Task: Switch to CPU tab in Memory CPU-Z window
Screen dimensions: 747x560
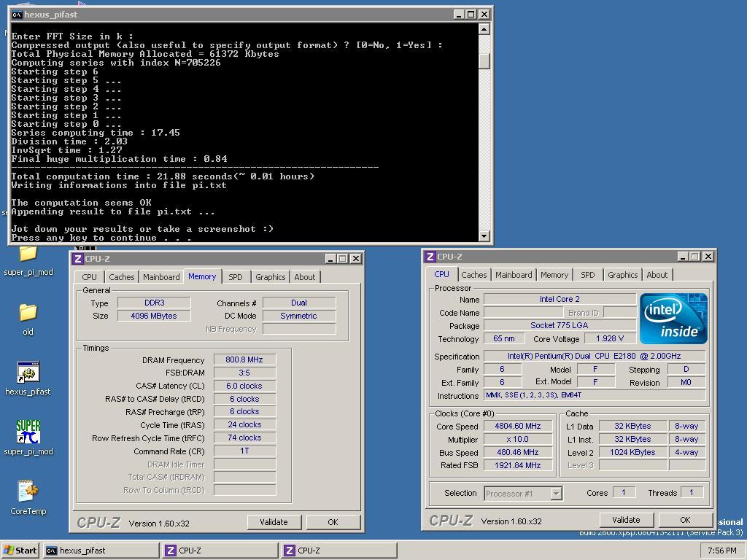Action: pos(89,277)
